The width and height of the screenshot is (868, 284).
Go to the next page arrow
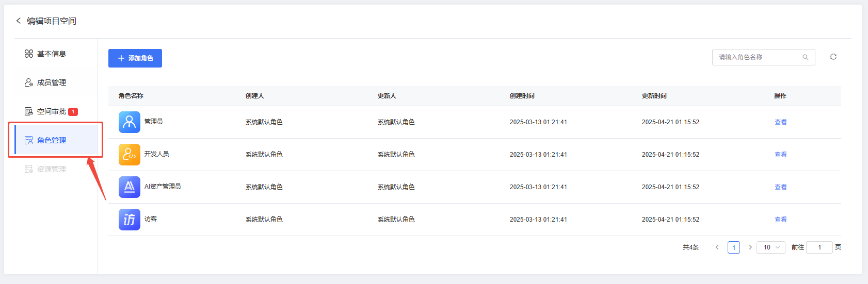tap(750, 247)
